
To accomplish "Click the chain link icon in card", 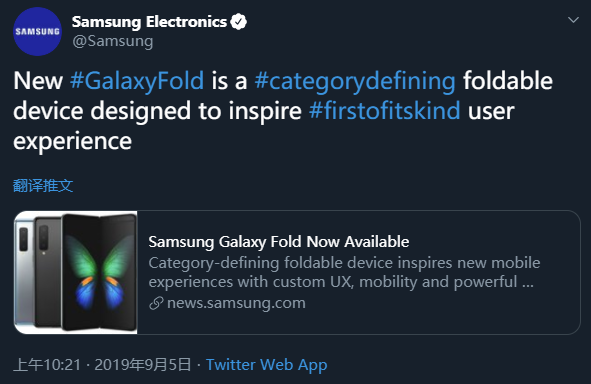I will coord(156,303).
